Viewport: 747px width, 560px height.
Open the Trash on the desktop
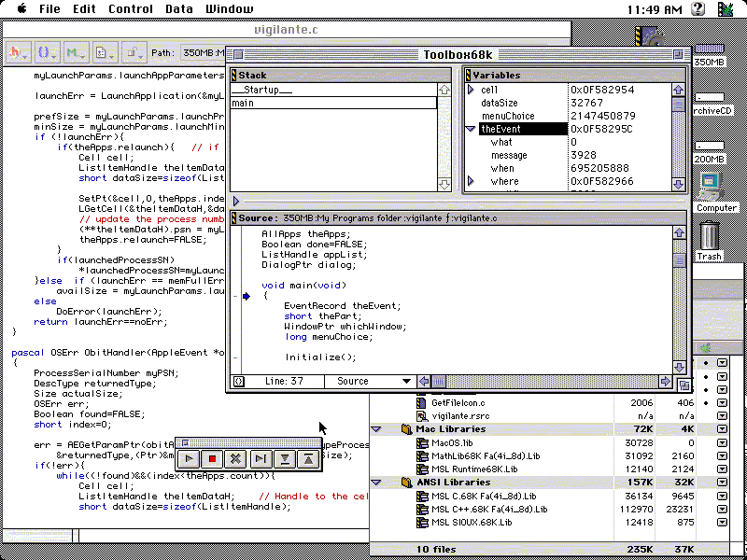[709, 240]
